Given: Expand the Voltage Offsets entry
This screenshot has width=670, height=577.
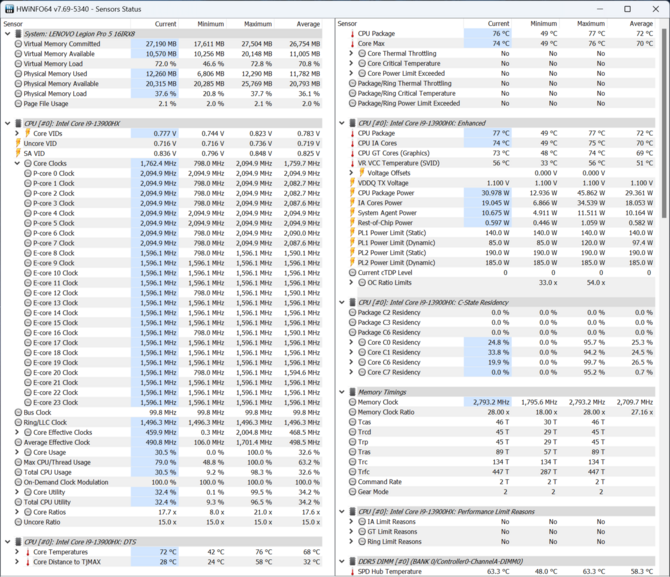Looking at the screenshot, I should pos(352,172).
